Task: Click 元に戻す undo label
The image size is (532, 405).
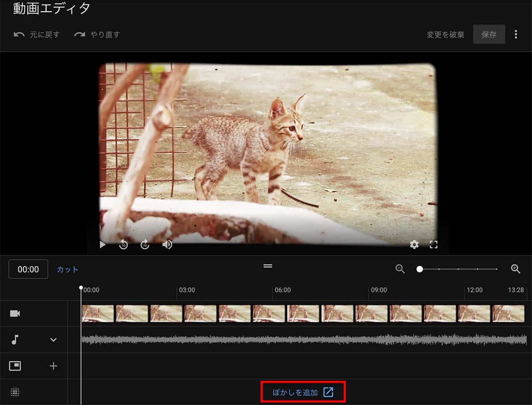Action: [x=44, y=35]
